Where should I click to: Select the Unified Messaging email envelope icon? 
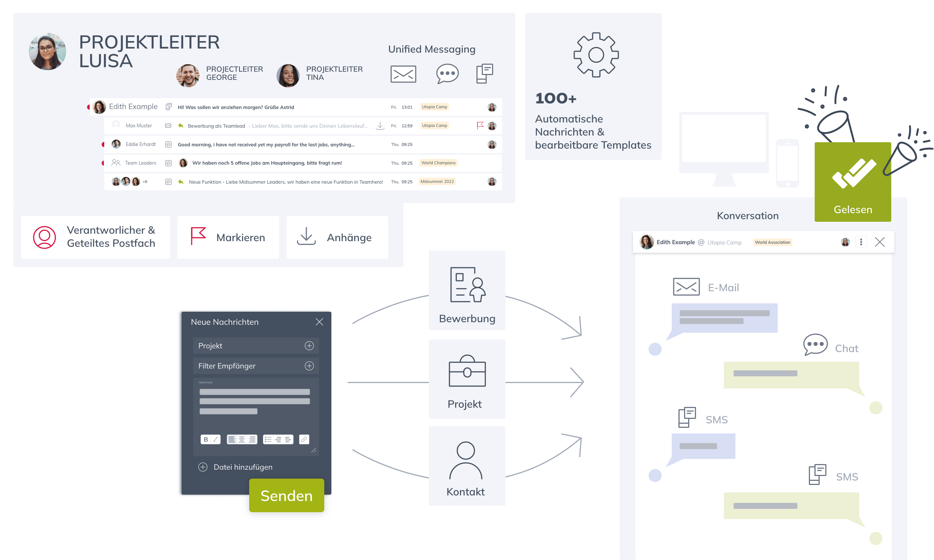click(403, 74)
